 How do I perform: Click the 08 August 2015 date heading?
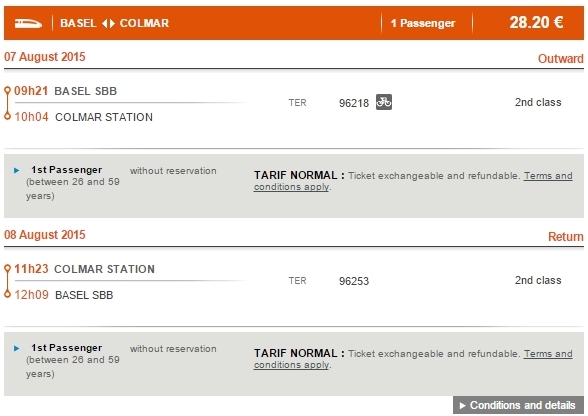tap(45, 235)
